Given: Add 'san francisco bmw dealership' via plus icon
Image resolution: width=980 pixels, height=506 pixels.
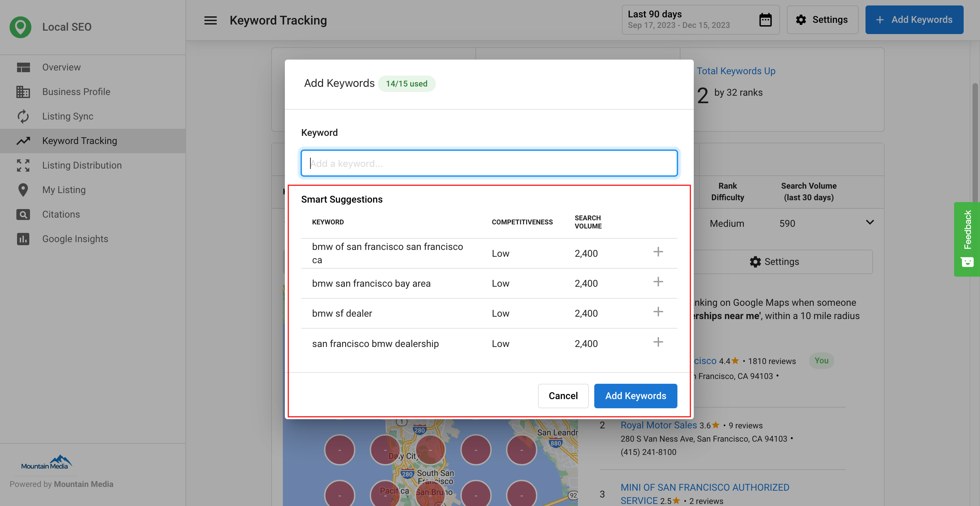Looking at the screenshot, I should point(658,342).
